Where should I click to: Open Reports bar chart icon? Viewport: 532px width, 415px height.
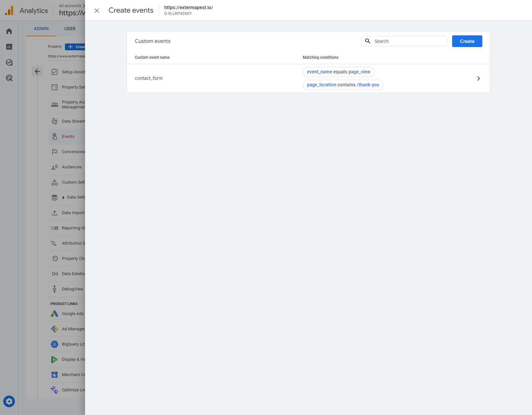pyautogui.click(x=9, y=47)
